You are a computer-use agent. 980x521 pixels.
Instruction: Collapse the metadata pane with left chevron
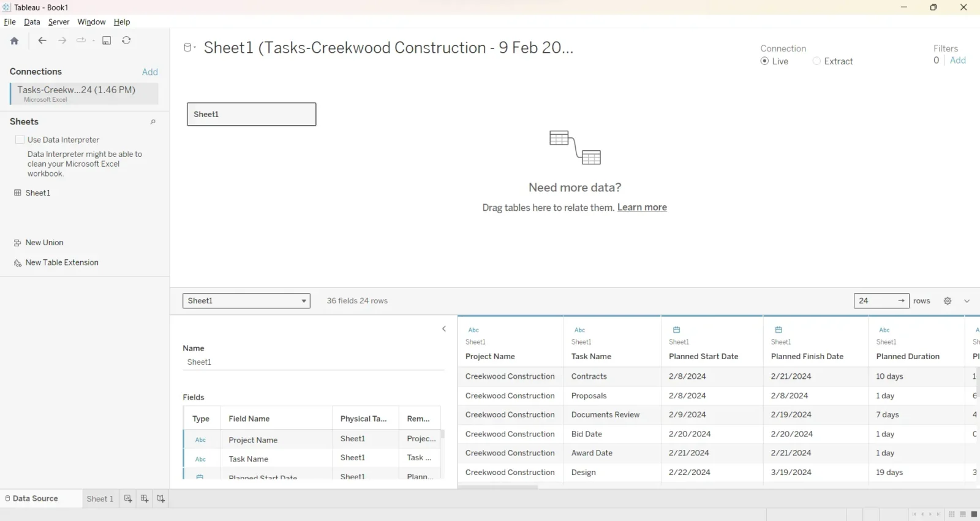(x=444, y=329)
